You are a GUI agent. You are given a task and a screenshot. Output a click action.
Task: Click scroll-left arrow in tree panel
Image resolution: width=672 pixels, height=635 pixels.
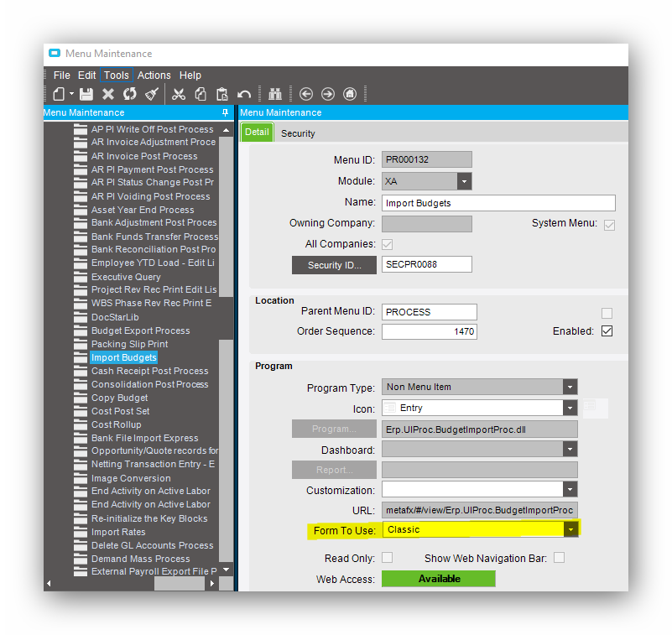pos(49,583)
